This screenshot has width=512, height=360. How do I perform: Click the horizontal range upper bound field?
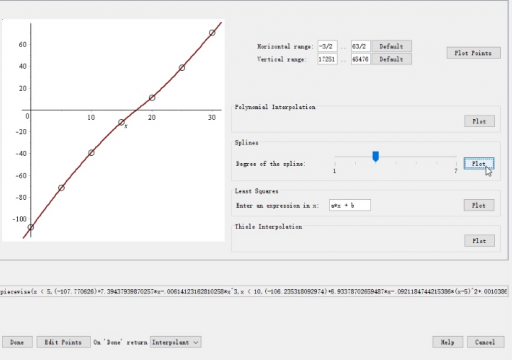361,46
